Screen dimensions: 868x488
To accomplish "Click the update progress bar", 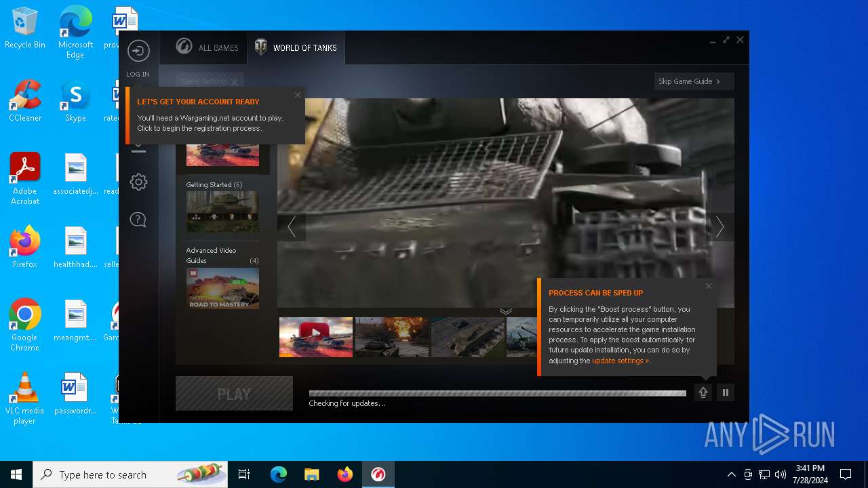I will [497, 393].
